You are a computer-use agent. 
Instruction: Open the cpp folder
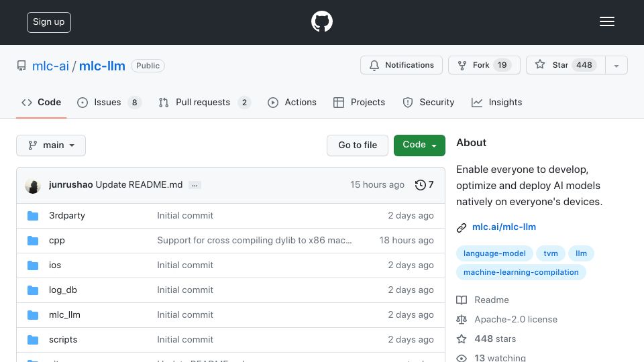tap(56, 241)
